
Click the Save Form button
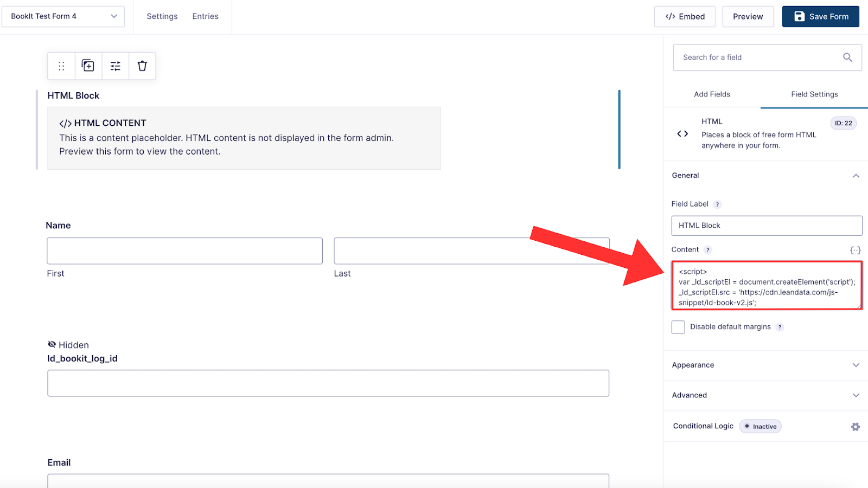click(820, 16)
